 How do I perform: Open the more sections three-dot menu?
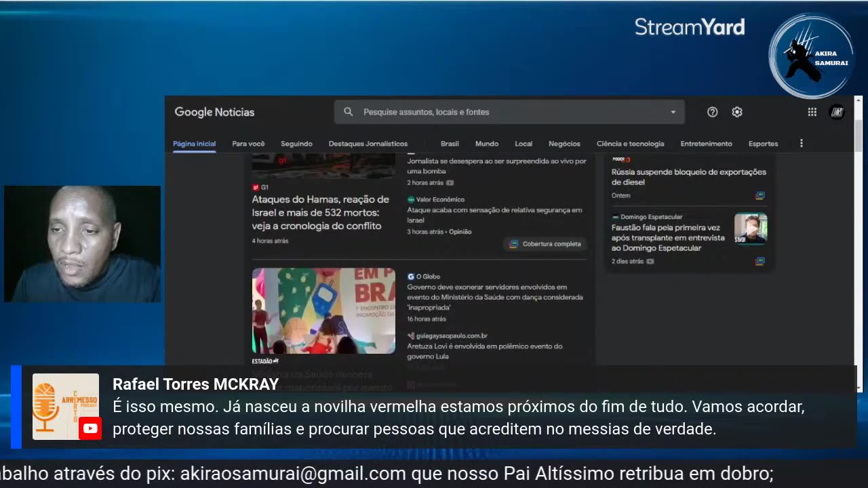[801, 144]
